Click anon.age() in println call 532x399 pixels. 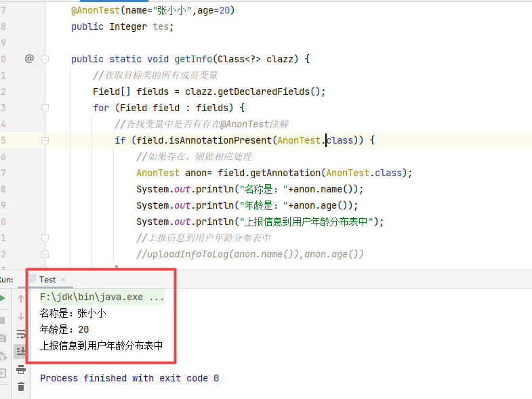[x=321, y=206]
